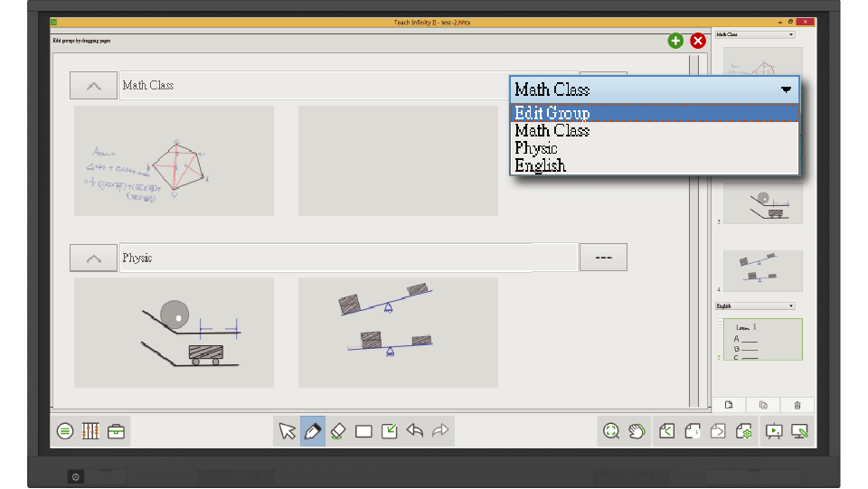The width and height of the screenshot is (868, 489).
Task: Close the Math Class dropdown via its arrow
Action: 786,89
